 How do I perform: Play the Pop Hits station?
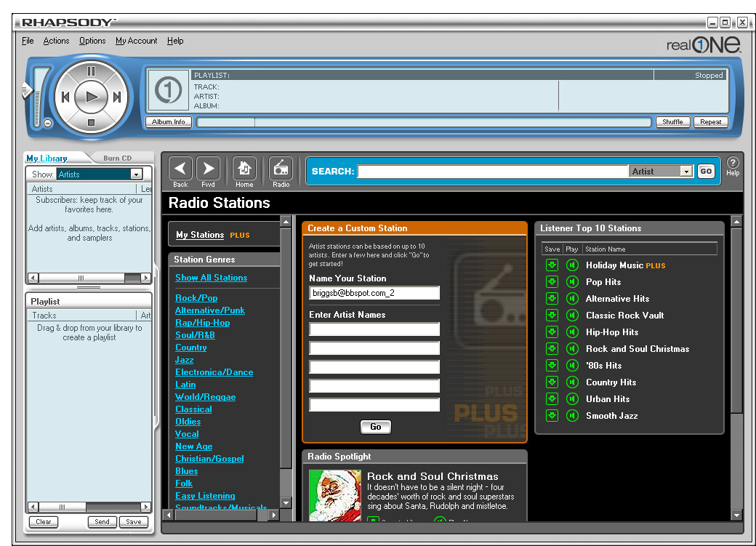click(x=572, y=281)
